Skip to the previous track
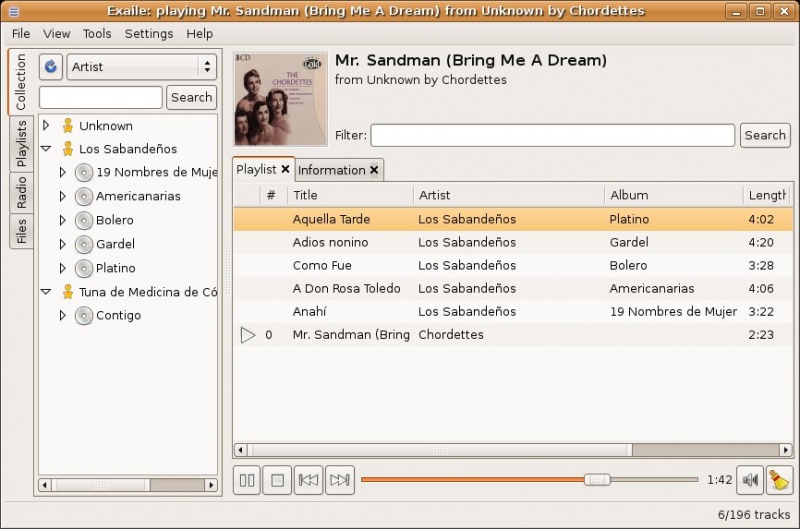 coord(309,480)
